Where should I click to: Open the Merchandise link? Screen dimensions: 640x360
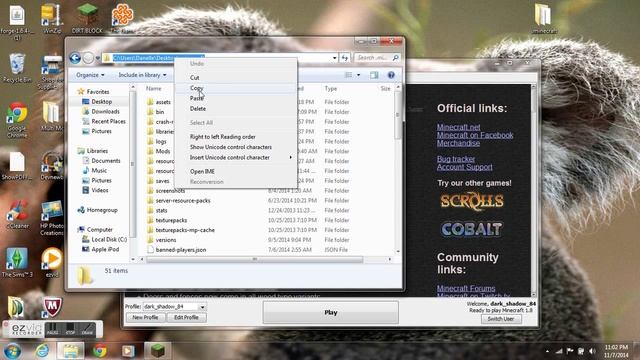point(458,143)
